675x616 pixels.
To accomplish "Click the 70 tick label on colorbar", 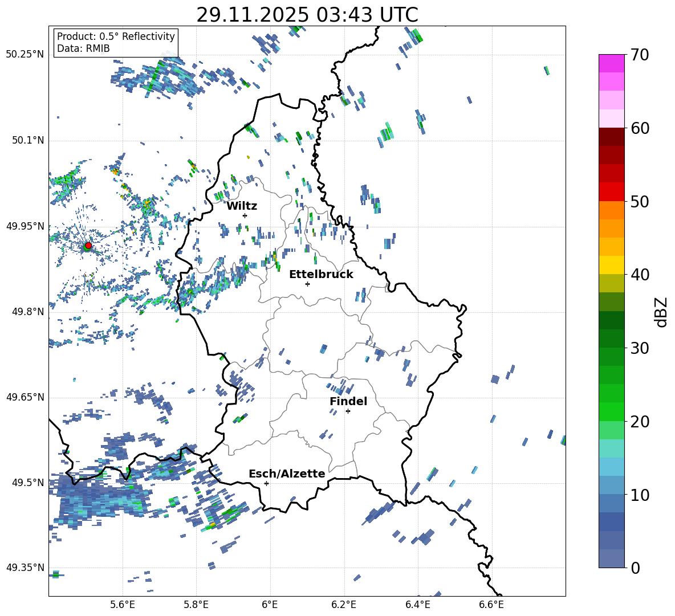I will (641, 55).
